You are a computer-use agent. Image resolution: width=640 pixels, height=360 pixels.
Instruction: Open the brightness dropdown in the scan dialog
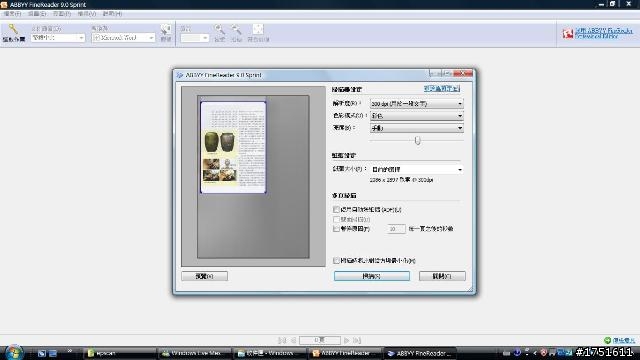pyautogui.click(x=416, y=128)
